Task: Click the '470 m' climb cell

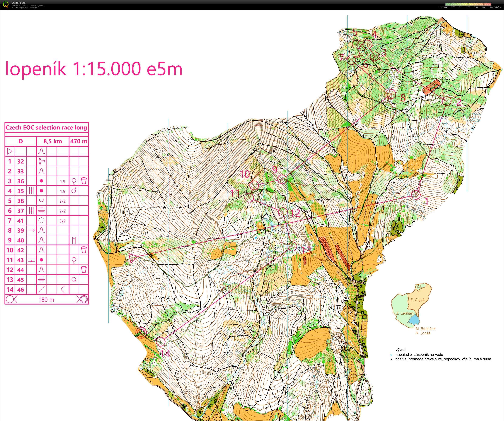Action: click(x=79, y=141)
